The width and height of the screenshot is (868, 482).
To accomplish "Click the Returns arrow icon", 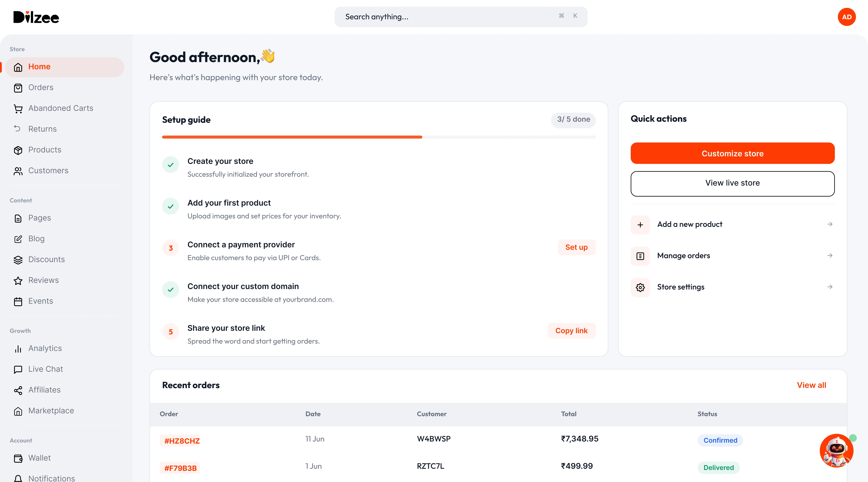I will 17,128.
